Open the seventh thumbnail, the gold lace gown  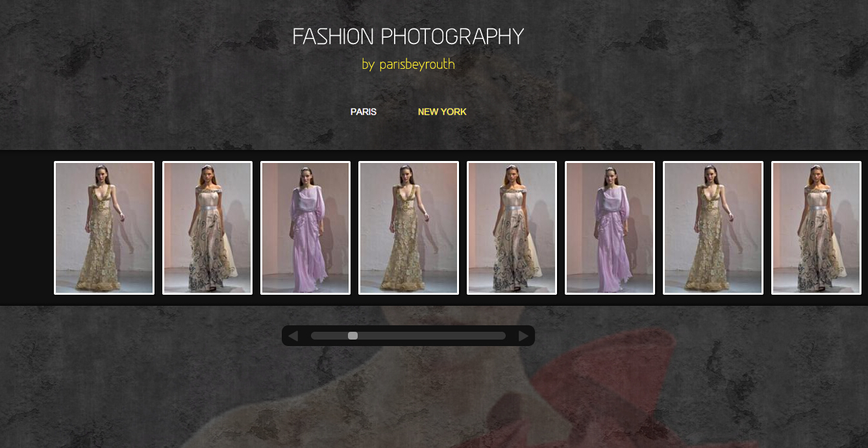coord(713,228)
